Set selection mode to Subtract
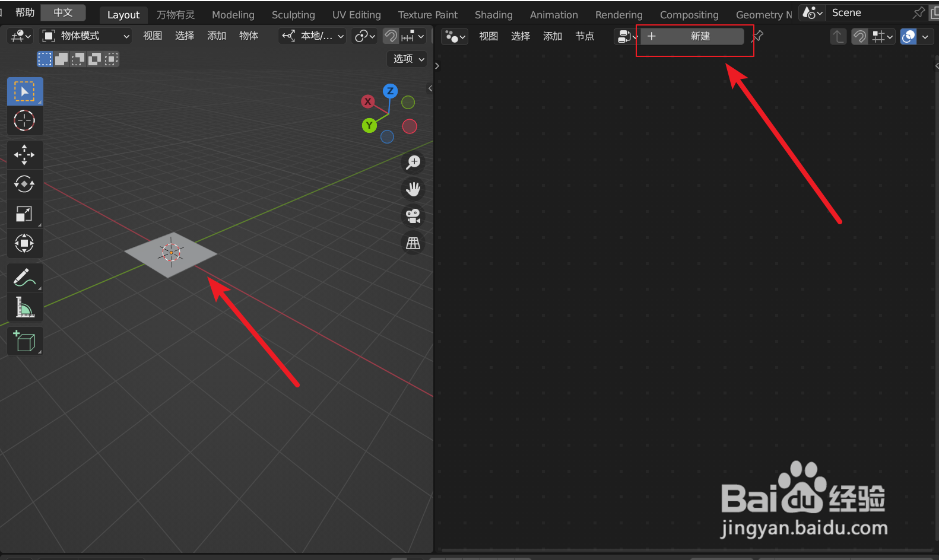Screen dimensions: 939x560 78,59
